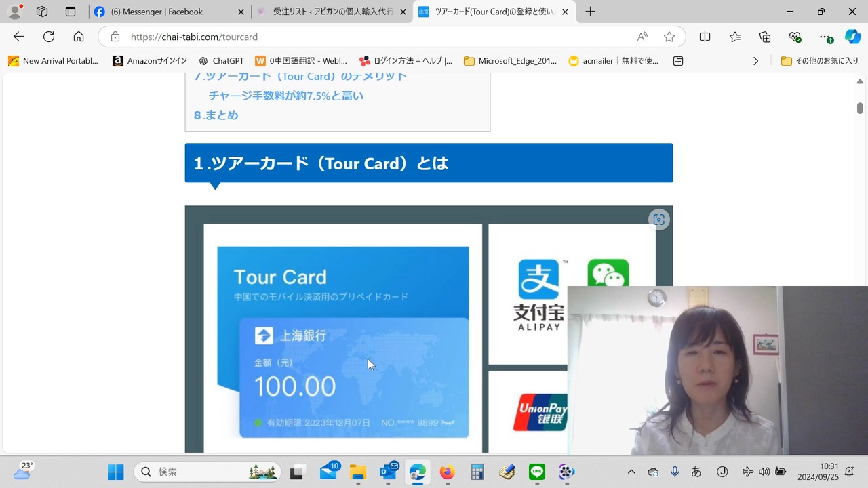868x488 pixels.
Task: Open the ChatGPT bookmark
Action: click(x=221, y=61)
